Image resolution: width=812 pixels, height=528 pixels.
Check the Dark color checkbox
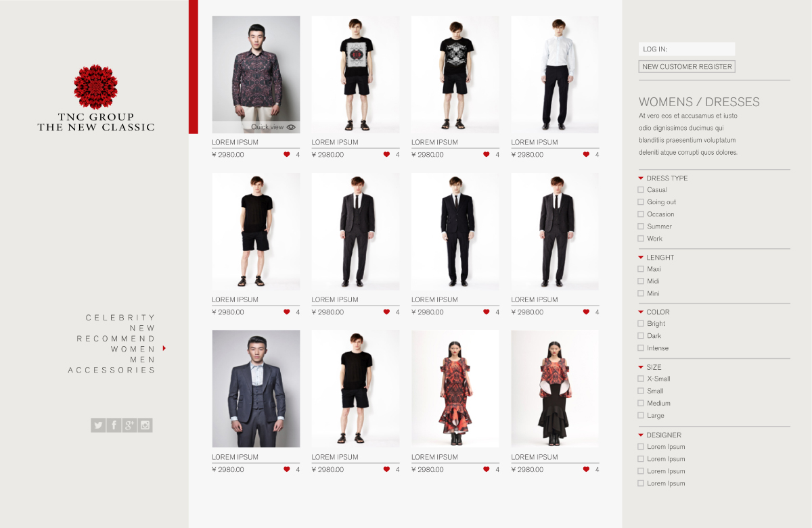(x=641, y=336)
